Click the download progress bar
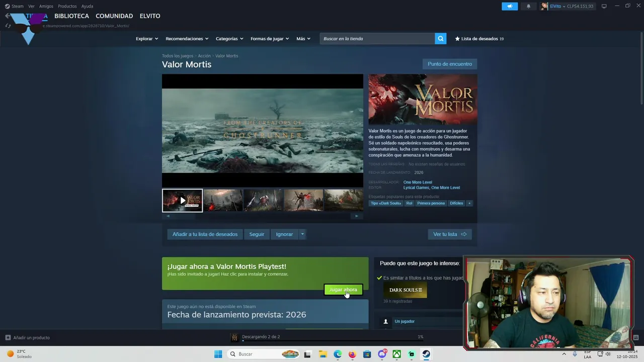The width and height of the screenshot is (644, 362). tap(333, 341)
